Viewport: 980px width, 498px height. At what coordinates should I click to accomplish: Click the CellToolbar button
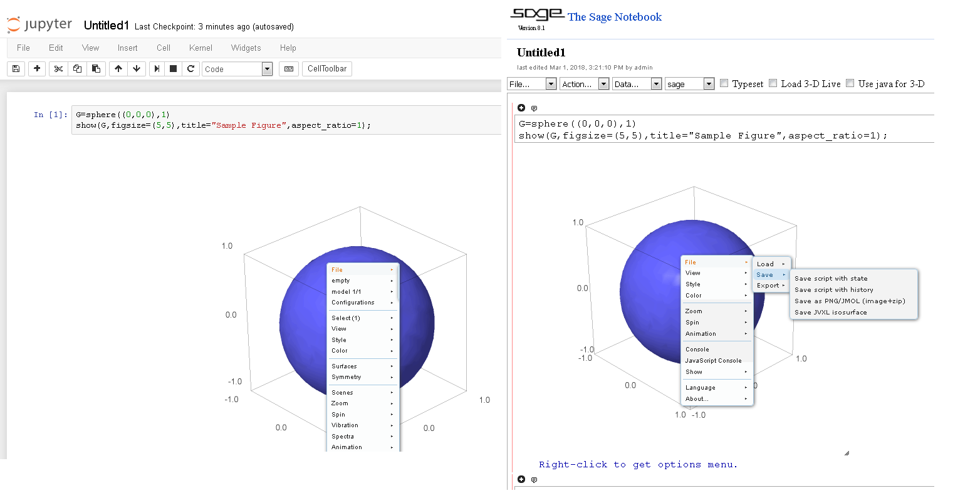(x=327, y=69)
